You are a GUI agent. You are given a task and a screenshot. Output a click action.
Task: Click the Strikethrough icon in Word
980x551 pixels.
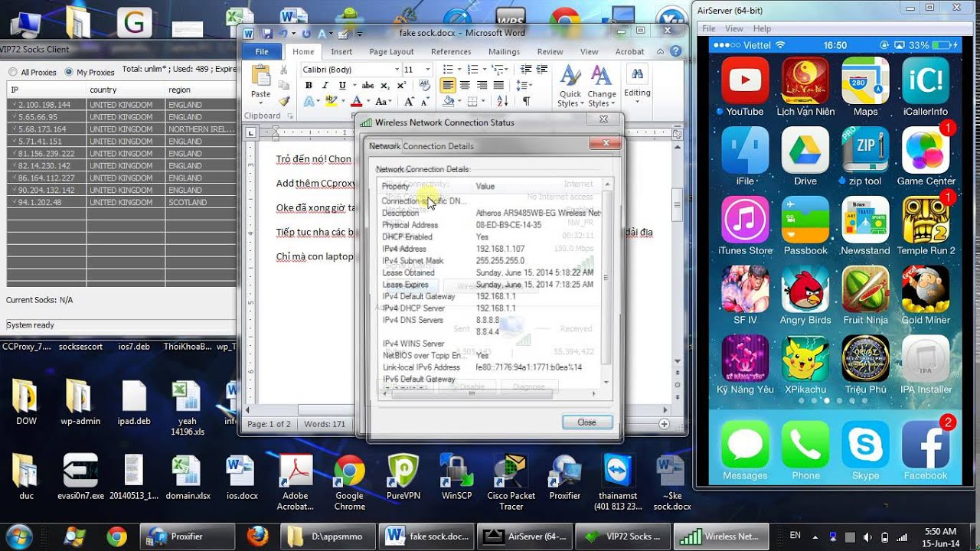pos(368,86)
